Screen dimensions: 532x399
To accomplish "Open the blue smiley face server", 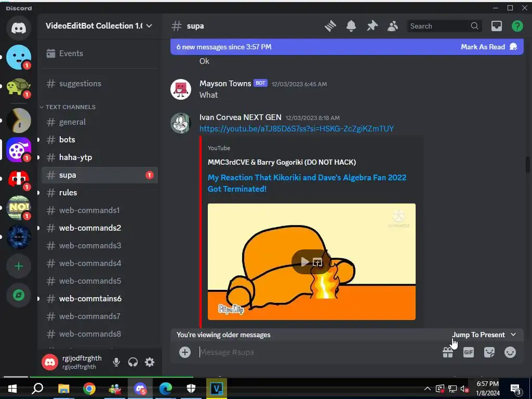I will click(19, 57).
